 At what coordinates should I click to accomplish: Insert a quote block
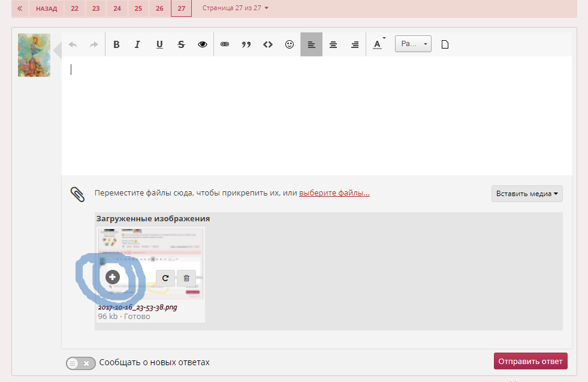[246, 44]
